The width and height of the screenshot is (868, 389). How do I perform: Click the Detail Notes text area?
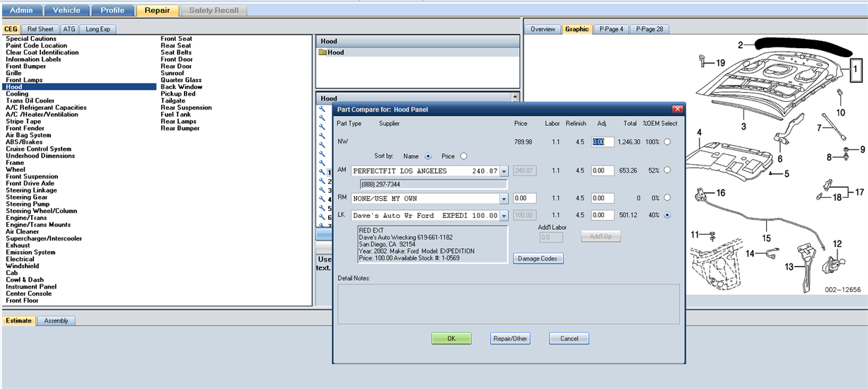[508, 303]
